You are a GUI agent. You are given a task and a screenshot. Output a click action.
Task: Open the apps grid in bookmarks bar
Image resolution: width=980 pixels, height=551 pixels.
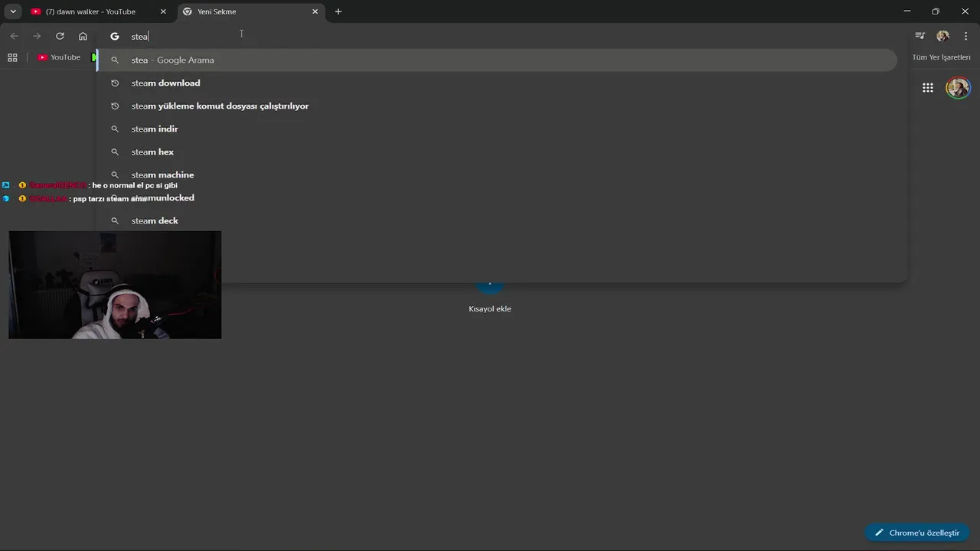12,57
